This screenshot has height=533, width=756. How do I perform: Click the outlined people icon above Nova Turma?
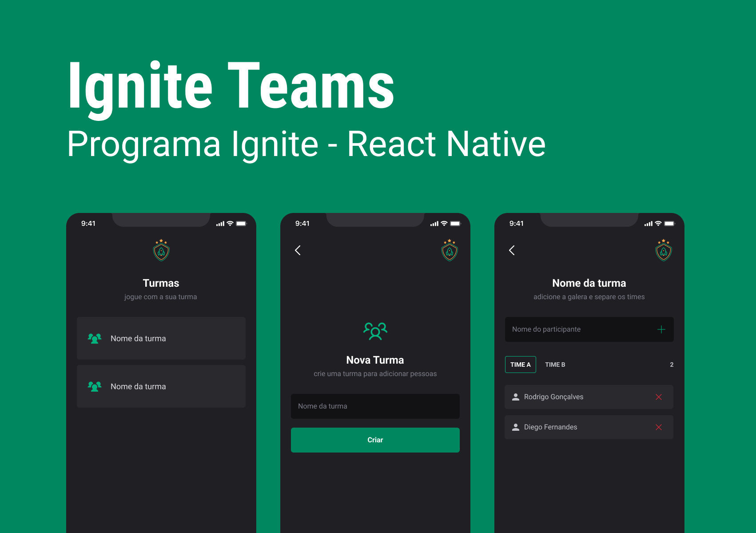point(375,331)
